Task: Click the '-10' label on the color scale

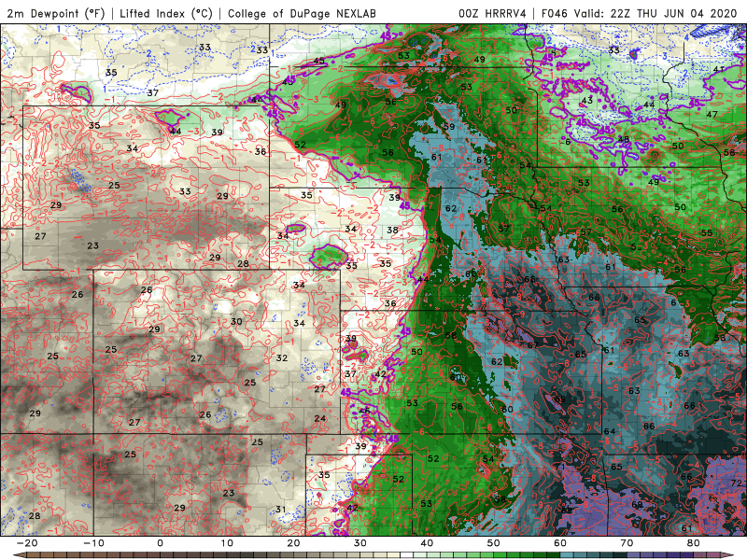Action: pos(93,543)
